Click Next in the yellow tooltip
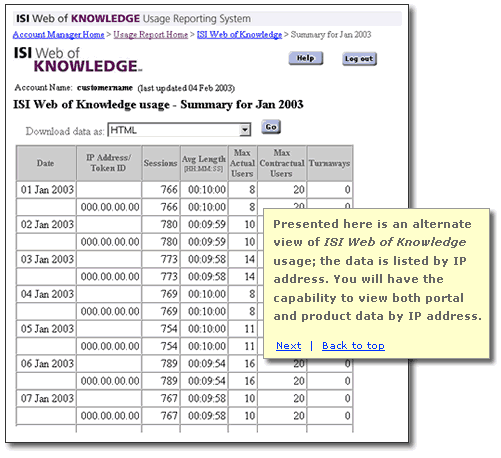 [289, 346]
